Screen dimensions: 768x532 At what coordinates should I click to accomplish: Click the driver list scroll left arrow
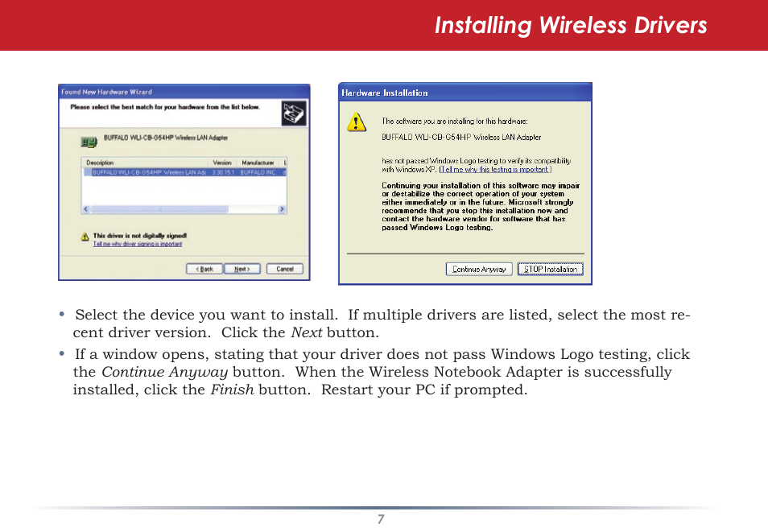coord(86,209)
